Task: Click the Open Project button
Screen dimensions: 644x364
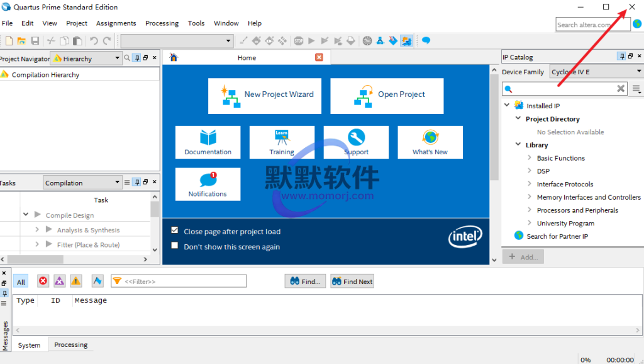Action: click(x=387, y=96)
